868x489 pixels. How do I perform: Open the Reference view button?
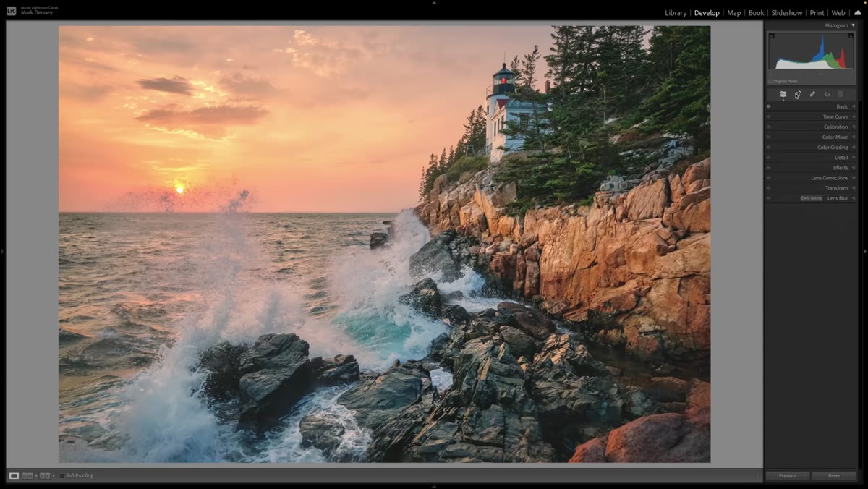click(x=27, y=476)
